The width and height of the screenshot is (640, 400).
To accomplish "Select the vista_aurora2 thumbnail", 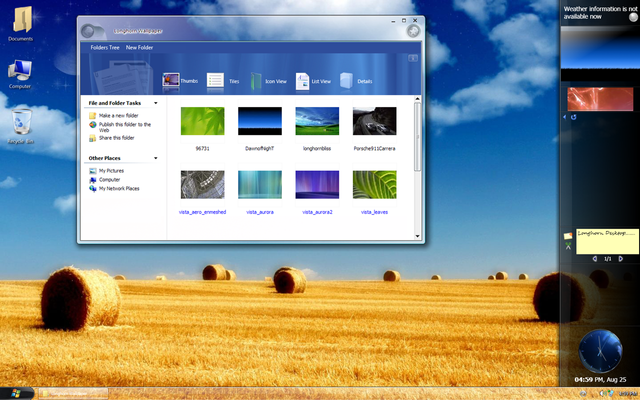I will (x=317, y=184).
